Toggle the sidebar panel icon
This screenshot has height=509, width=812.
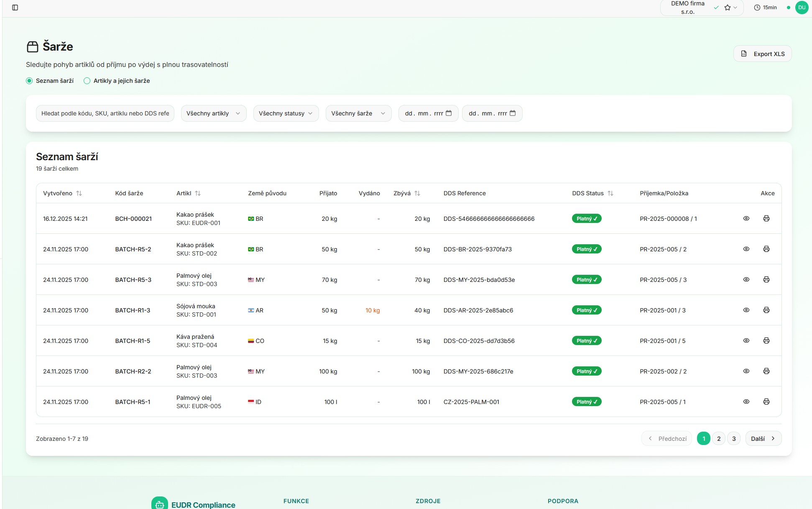coord(15,8)
